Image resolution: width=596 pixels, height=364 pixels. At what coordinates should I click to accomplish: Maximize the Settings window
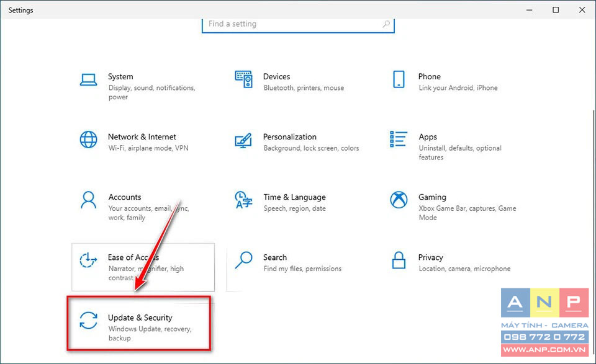coord(556,10)
